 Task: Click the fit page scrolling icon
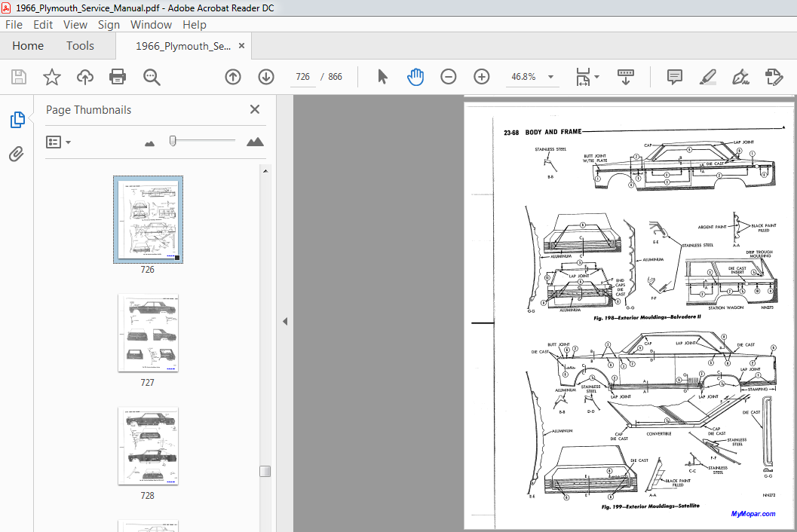coord(583,77)
